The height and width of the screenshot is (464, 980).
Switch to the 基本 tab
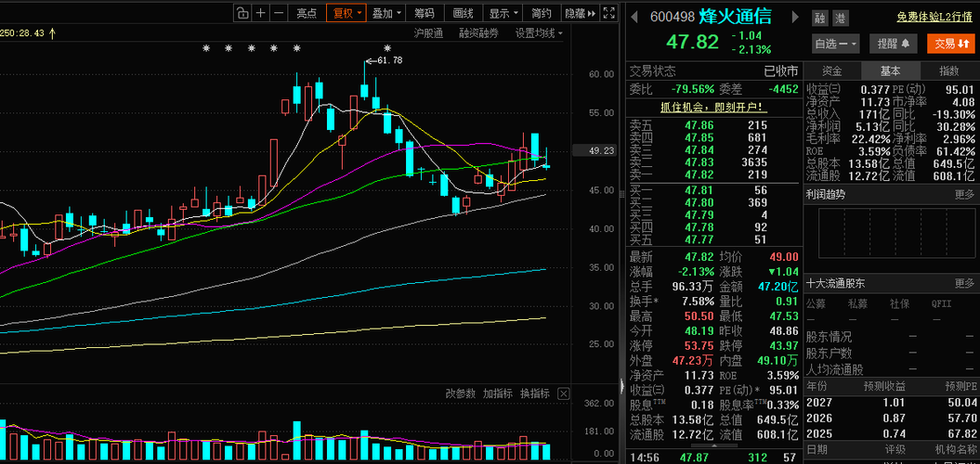coord(890,71)
